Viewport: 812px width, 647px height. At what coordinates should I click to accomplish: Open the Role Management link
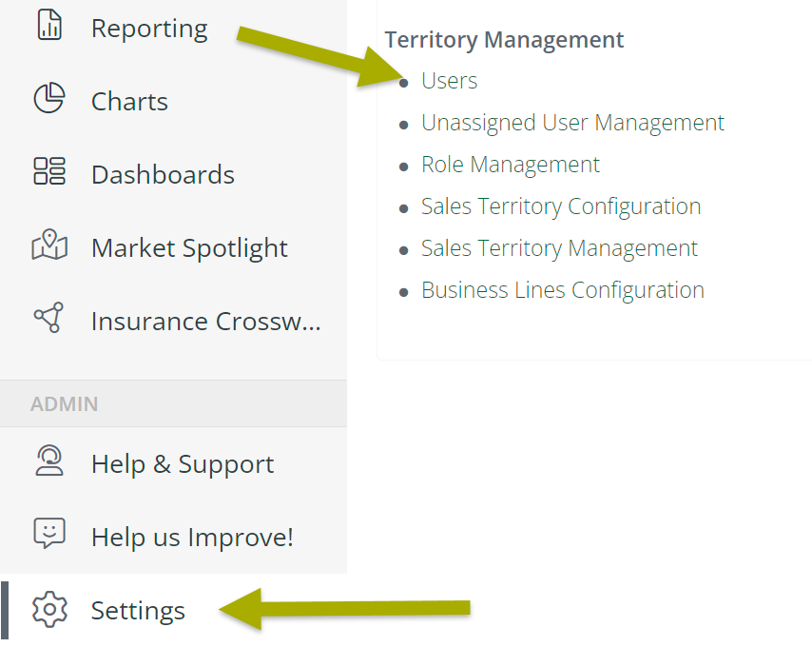point(510,165)
